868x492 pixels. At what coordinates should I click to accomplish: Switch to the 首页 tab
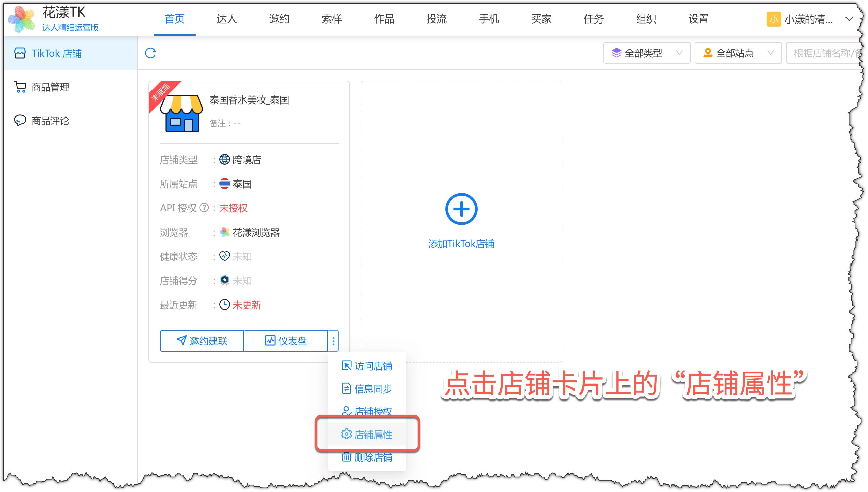pyautogui.click(x=175, y=19)
